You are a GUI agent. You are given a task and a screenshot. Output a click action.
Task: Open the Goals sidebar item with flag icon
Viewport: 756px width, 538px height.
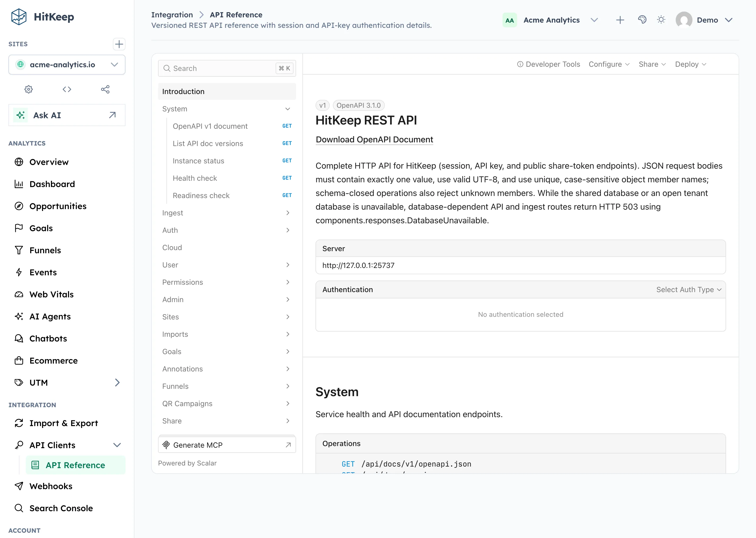pos(67,228)
